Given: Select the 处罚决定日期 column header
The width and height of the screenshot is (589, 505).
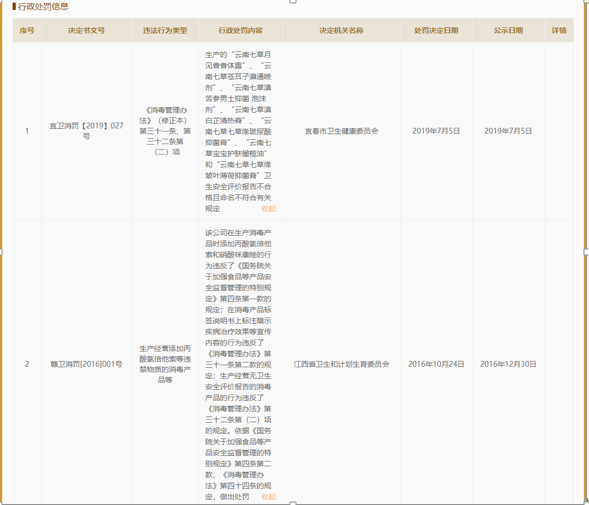Looking at the screenshot, I should click(x=436, y=30).
